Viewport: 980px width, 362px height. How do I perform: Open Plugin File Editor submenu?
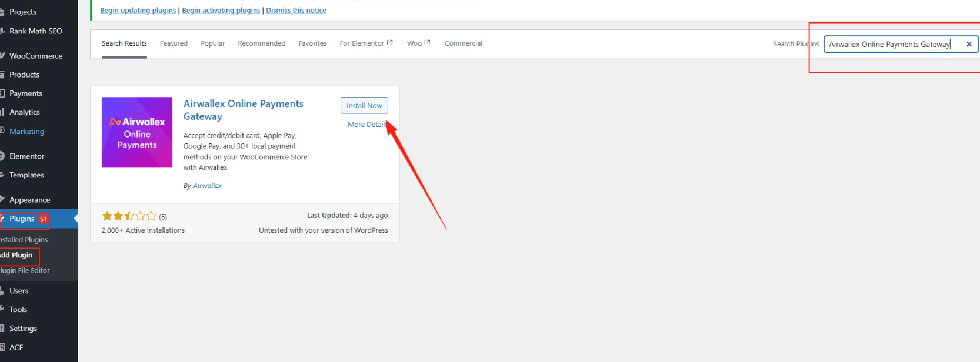25,271
